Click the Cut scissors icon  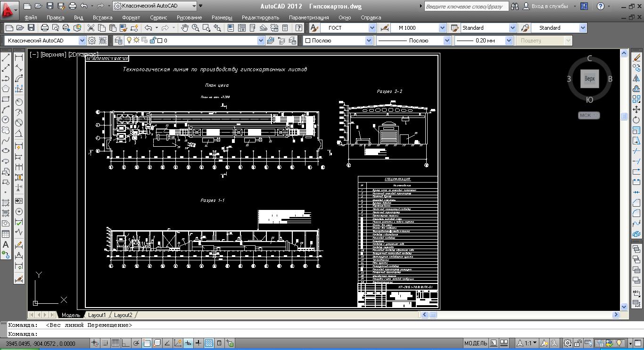[91, 28]
